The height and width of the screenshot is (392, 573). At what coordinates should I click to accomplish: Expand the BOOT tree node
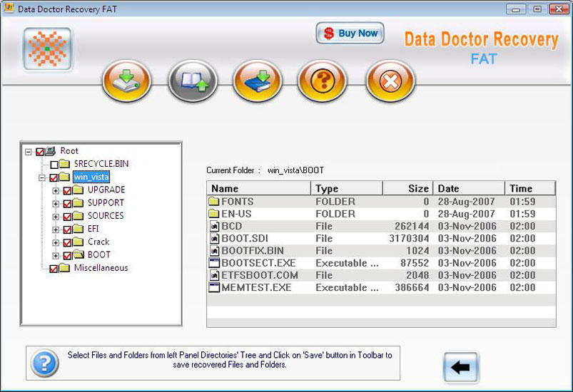click(56, 255)
